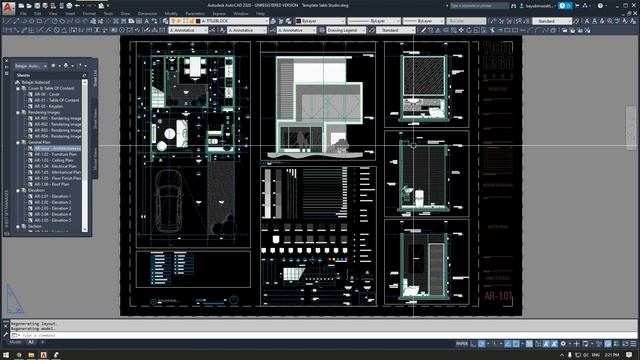Screen dimensions: 640x360
Task: Toggle PAPER space button in status bar
Action: pos(462,344)
